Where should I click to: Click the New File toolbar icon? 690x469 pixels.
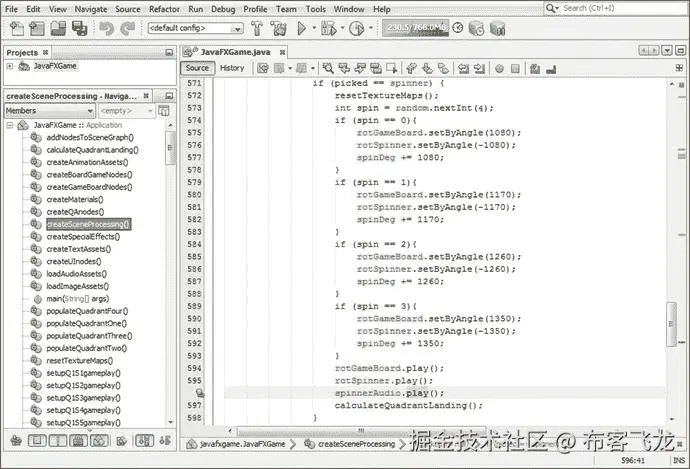pos(17,29)
